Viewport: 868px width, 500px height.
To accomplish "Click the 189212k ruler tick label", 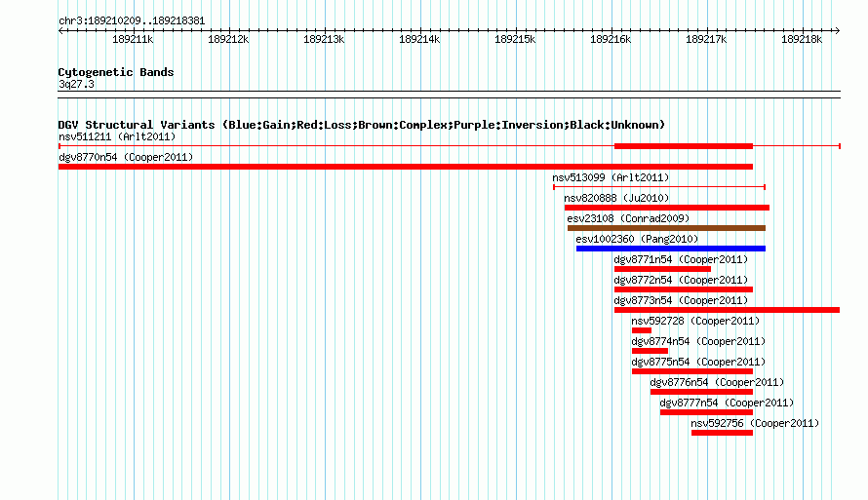I will coord(228,39).
